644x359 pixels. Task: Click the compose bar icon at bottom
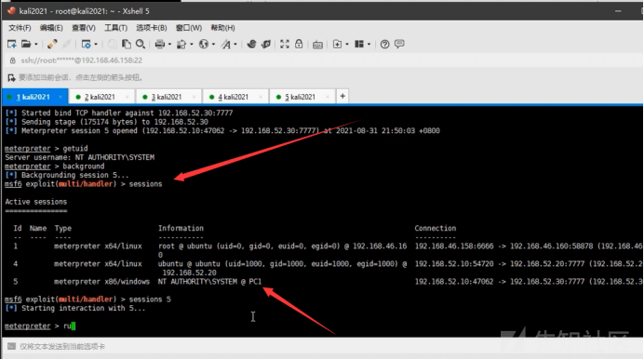(11, 347)
